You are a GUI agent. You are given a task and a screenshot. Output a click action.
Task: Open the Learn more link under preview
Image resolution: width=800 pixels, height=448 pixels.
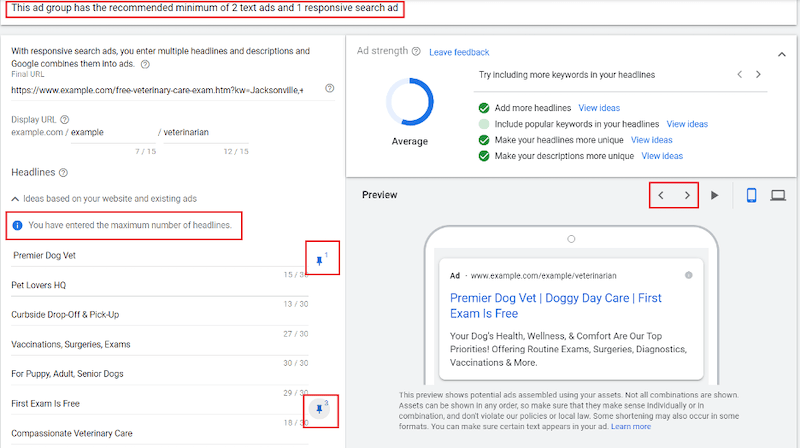(631, 427)
